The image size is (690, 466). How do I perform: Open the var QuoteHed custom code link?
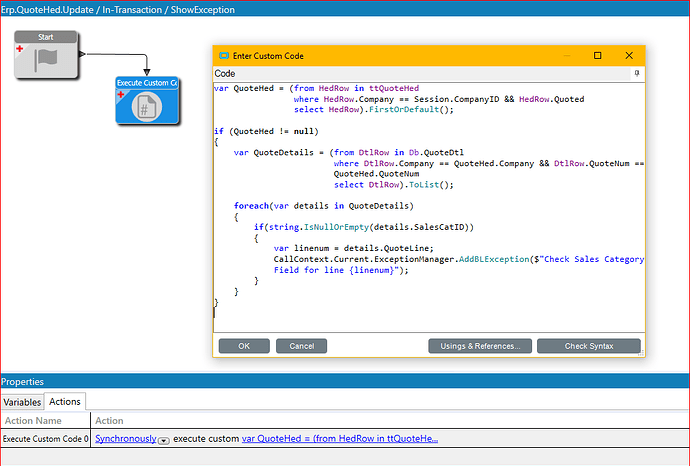pyautogui.click(x=339, y=439)
